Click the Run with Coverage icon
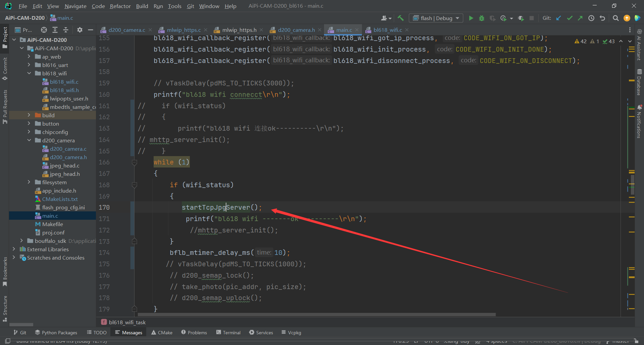 click(x=492, y=18)
